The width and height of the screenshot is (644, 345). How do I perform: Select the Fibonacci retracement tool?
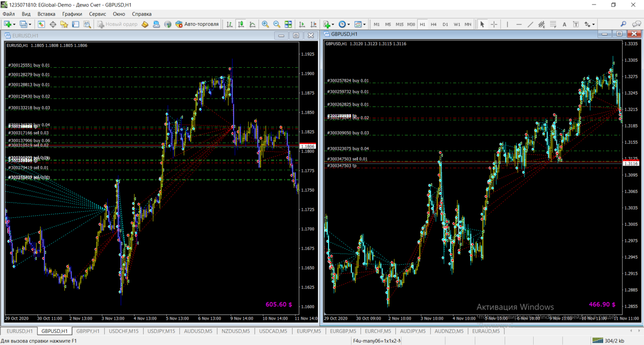click(553, 24)
